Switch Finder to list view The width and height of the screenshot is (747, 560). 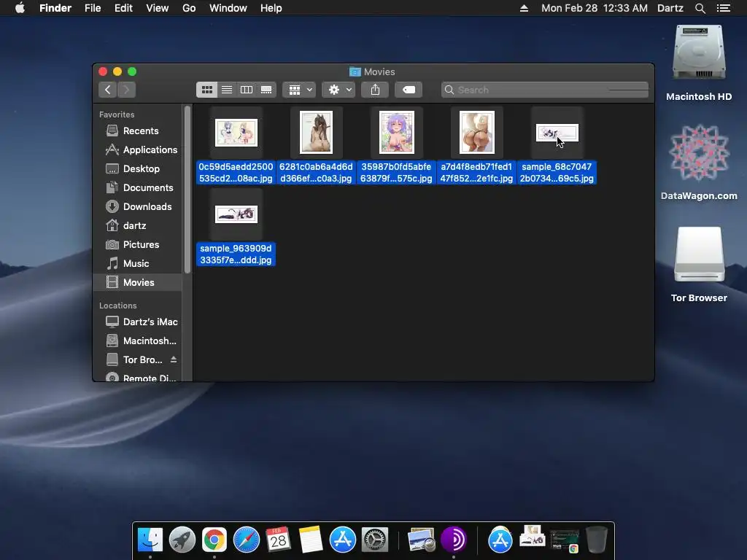pyautogui.click(x=227, y=90)
